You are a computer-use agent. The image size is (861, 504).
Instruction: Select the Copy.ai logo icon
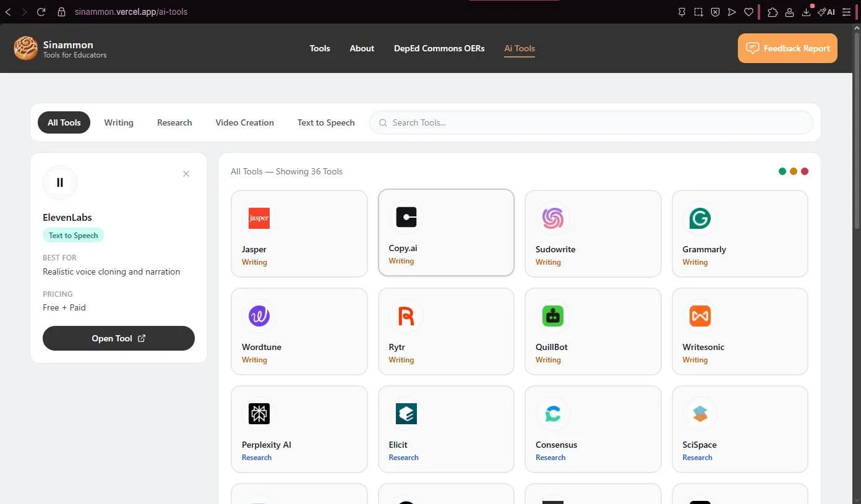click(406, 217)
